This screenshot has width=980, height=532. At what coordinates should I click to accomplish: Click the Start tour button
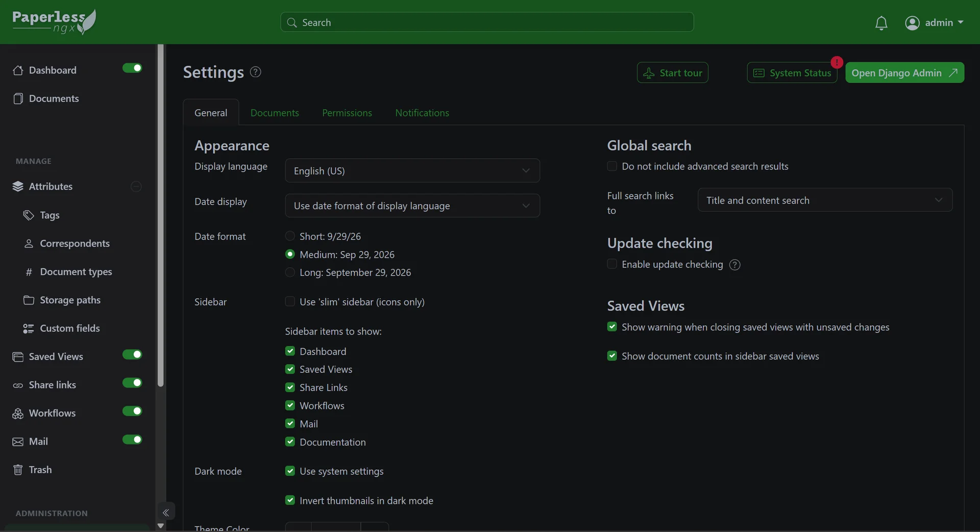[673, 73]
